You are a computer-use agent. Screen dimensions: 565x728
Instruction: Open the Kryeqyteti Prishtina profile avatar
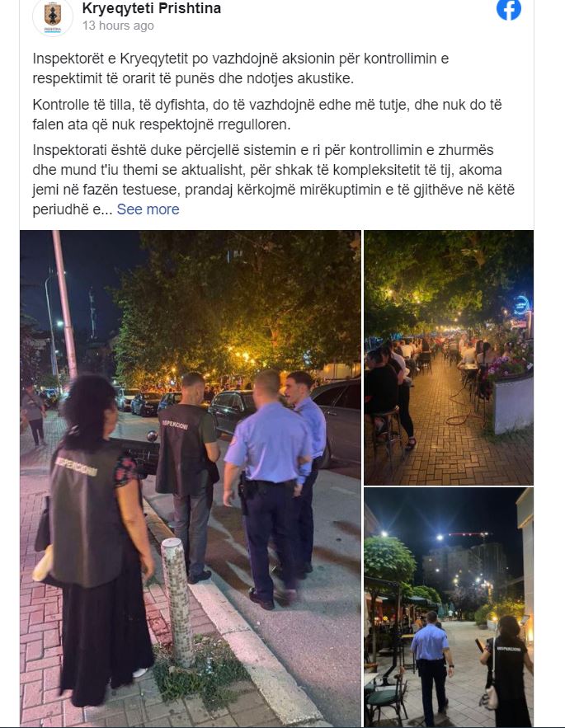(53, 17)
